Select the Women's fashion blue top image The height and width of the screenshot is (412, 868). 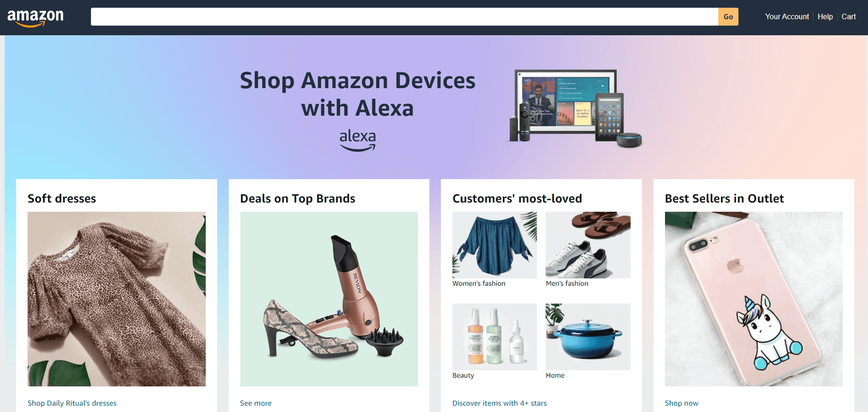(x=495, y=245)
